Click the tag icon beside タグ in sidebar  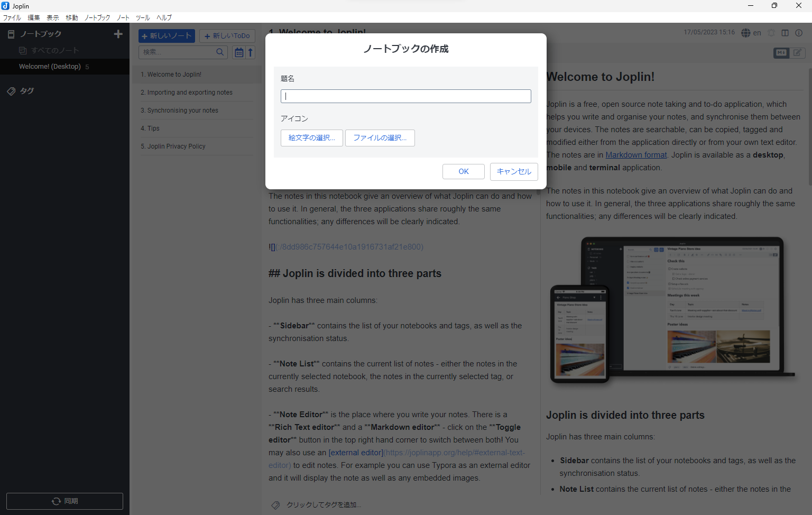tap(11, 91)
